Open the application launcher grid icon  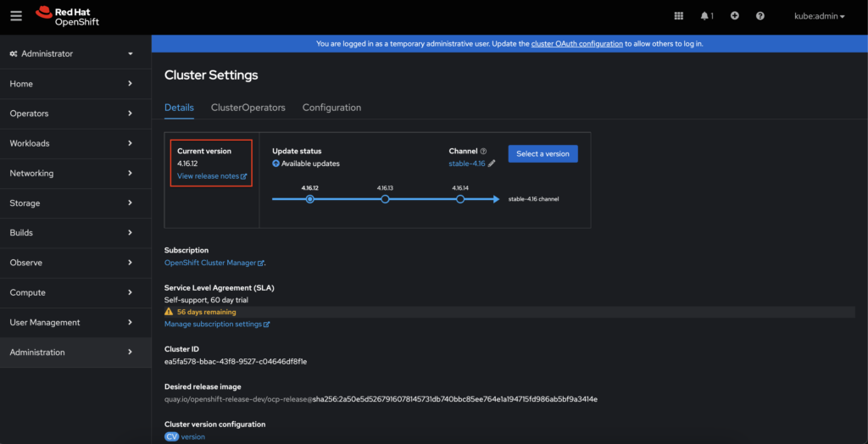[x=679, y=16]
